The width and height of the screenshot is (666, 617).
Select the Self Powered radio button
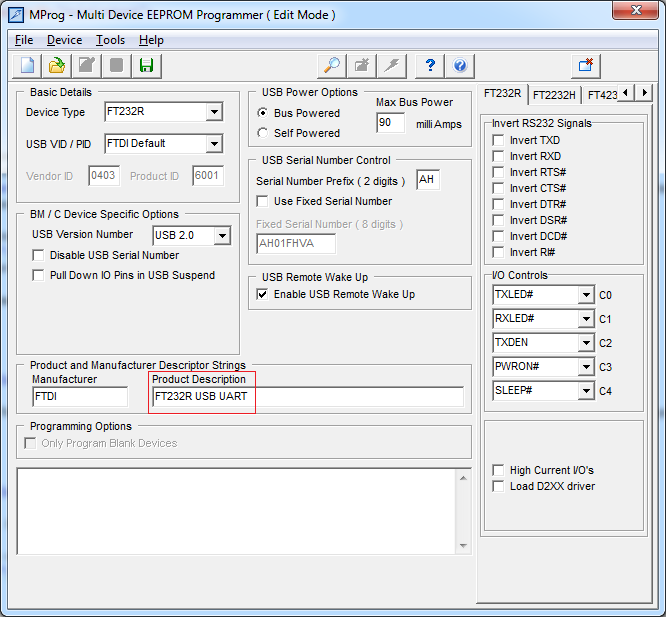263,133
